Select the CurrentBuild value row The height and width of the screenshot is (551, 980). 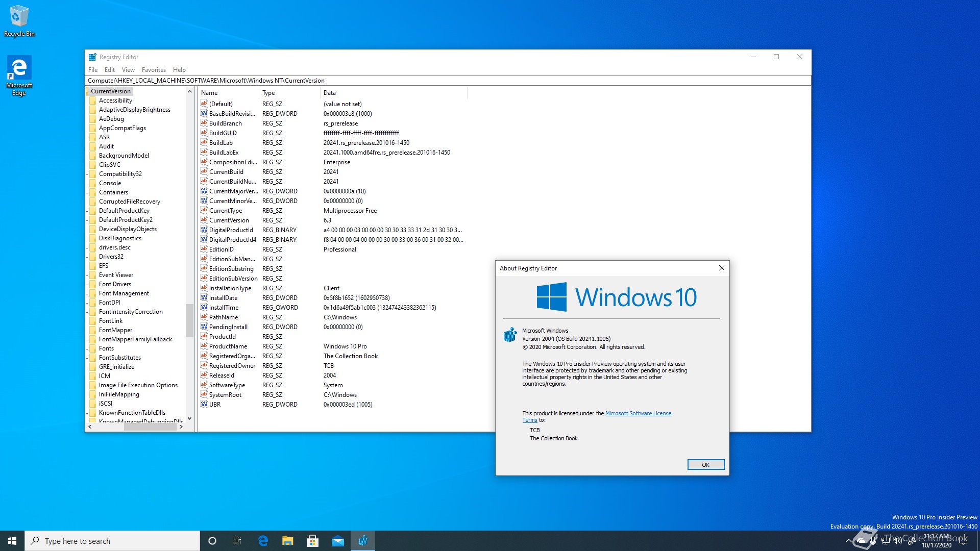pyautogui.click(x=332, y=171)
